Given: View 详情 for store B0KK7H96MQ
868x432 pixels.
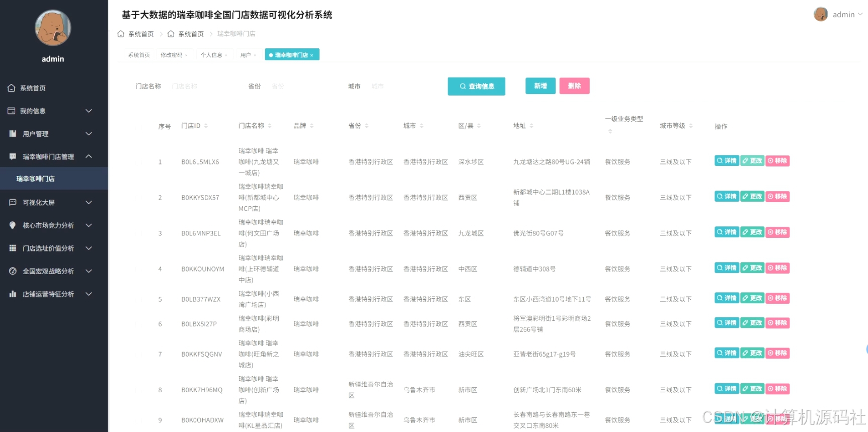Looking at the screenshot, I should point(727,389).
